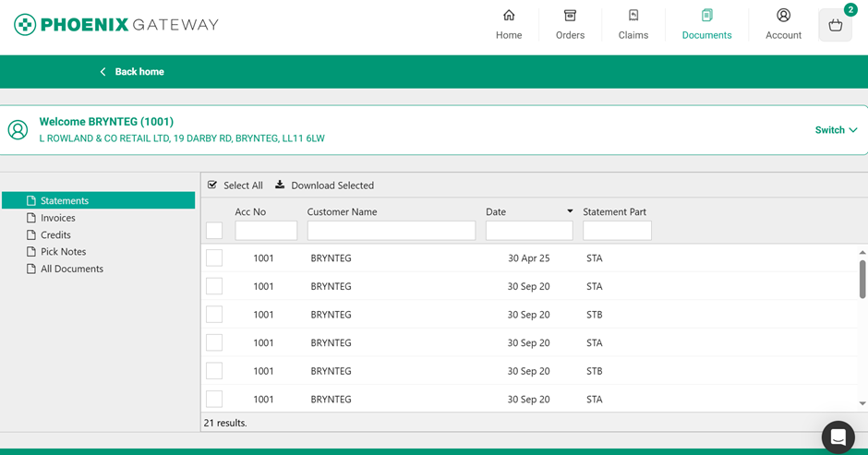Screen dimensions: 868x455
Task: Click the Home house icon
Action: [509, 16]
